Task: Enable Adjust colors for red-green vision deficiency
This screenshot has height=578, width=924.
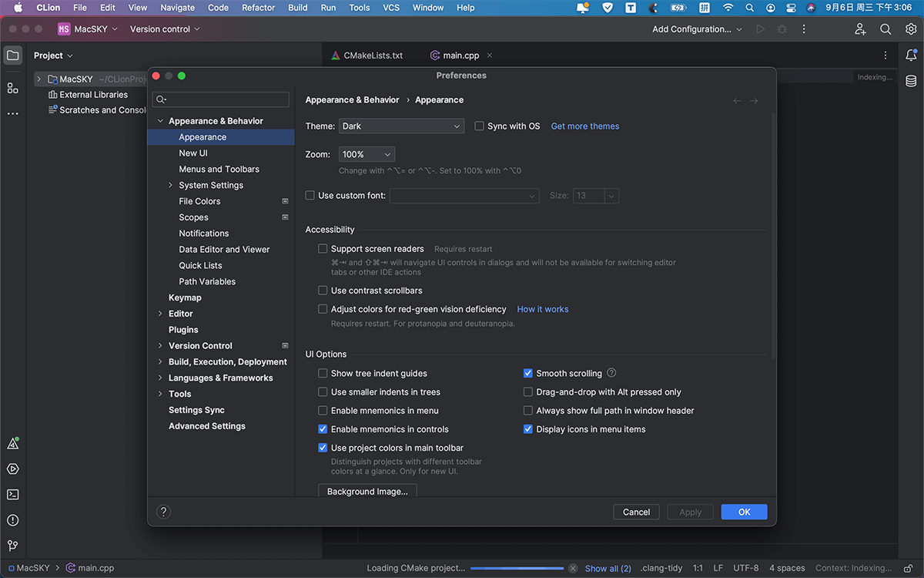Action: (x=323, y=309)
